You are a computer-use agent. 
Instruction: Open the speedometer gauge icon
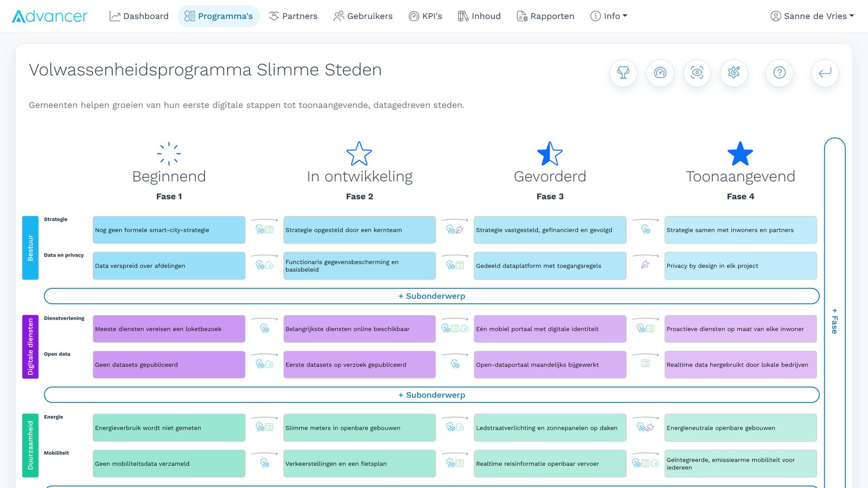(660, 73)
